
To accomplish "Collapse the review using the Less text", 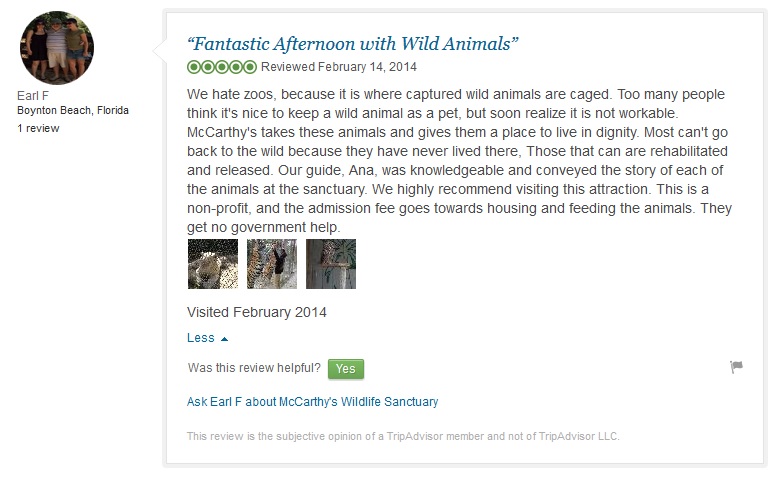I will tap(201, 338).
